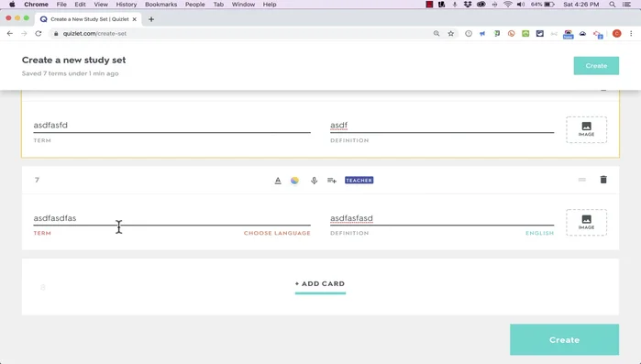This screenshot has width=641, height=364.
Task: Open the Chrome three-dot menu
Action: 631,34
